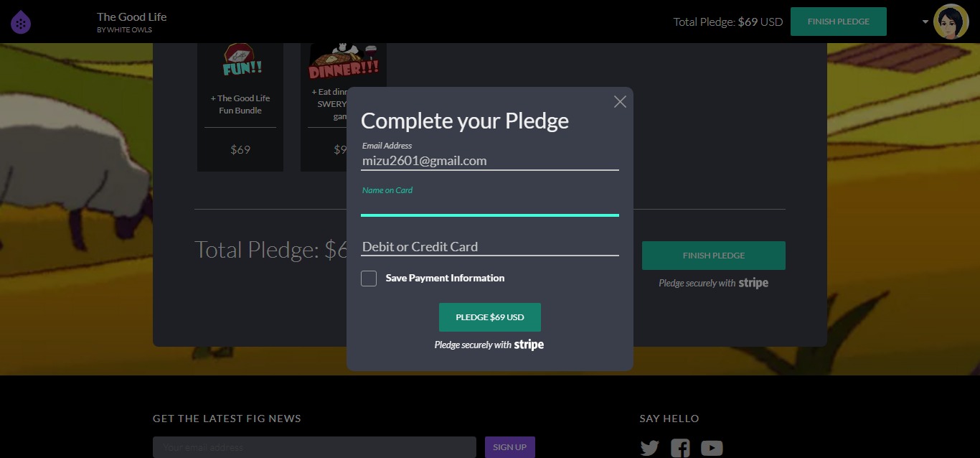Tick the Save Payment Information checkbox

click(x=369, y=279)
